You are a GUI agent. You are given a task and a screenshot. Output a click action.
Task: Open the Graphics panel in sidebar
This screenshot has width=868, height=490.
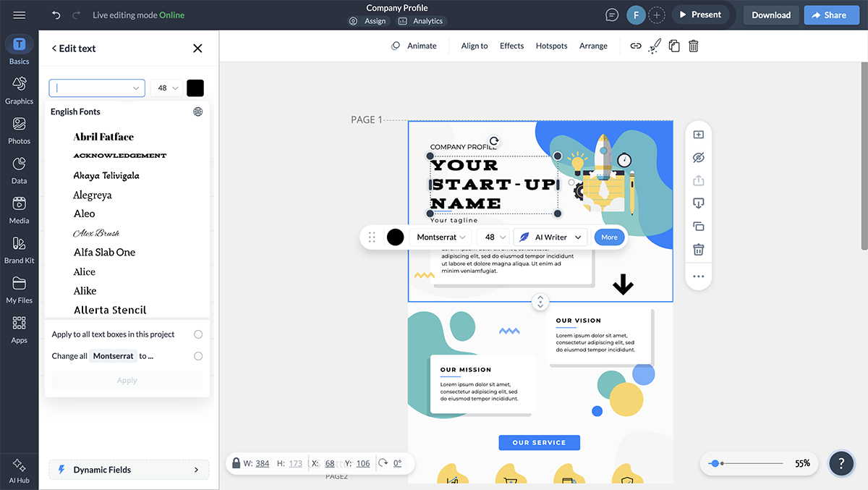tap(20, 90)
